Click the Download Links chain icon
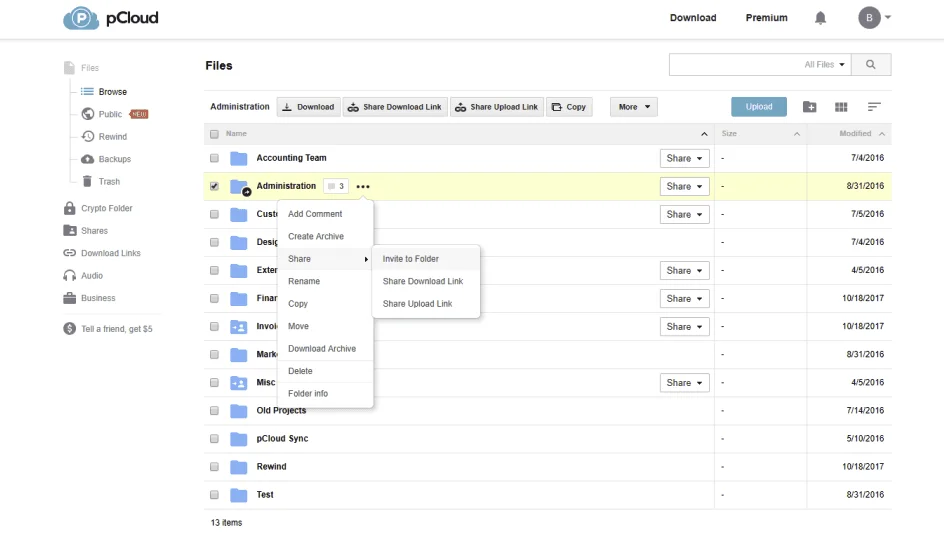 click(70, 253)
